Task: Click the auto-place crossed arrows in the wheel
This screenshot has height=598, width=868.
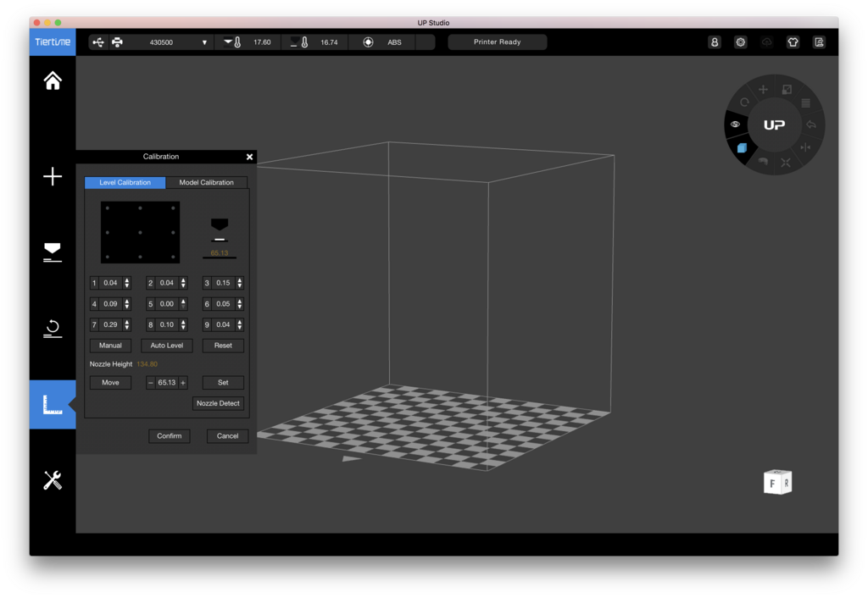Action: click(786, 163)
